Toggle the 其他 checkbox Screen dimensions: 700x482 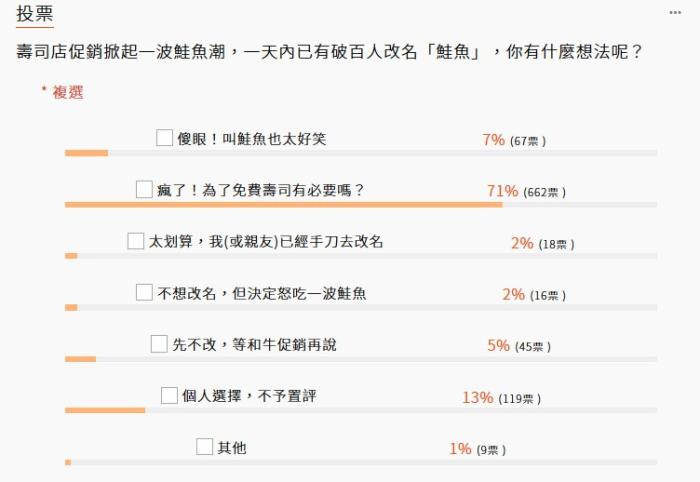(205, 447)
